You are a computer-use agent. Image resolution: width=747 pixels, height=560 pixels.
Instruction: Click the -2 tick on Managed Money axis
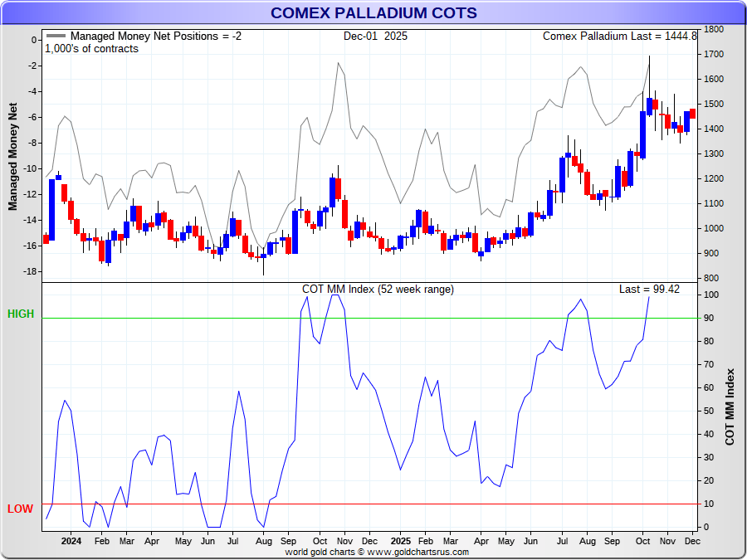(32, 66)
